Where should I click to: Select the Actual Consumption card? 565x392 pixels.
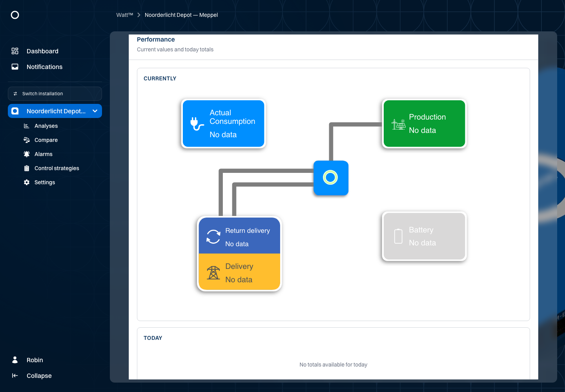tap(224, 123)
